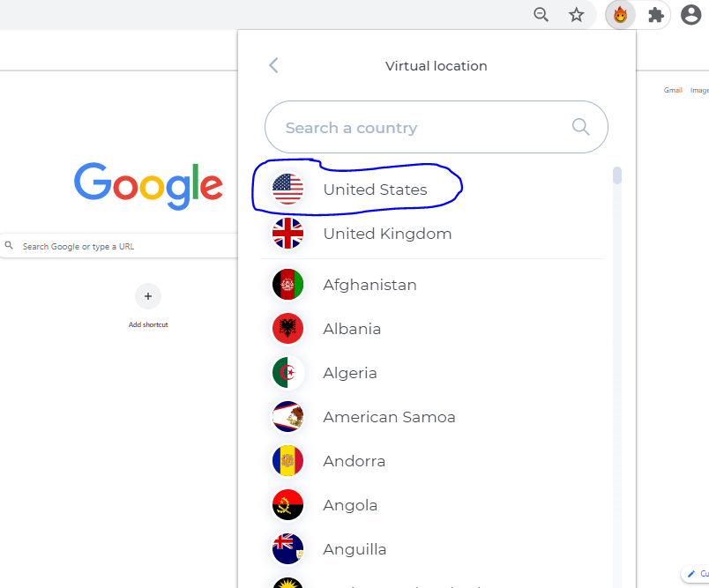Click the search magnifier in country field
Screen dimensions: 709x588
580,127
